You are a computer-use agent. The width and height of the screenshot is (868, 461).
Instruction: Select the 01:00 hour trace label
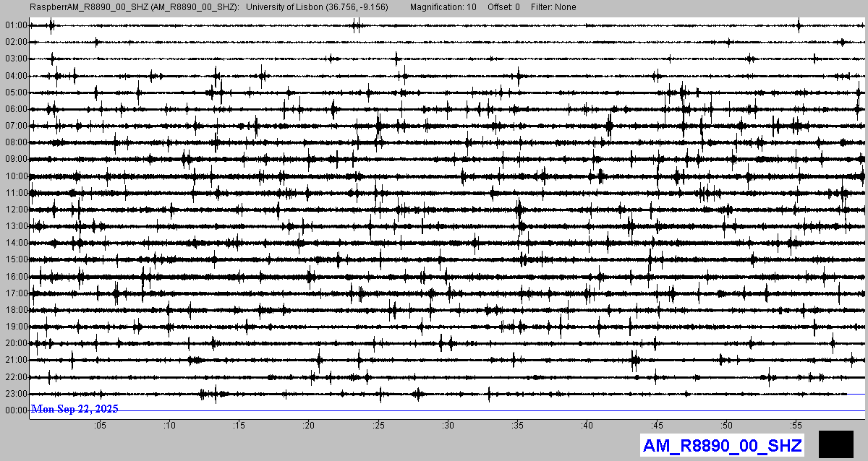tap(15, 25)
